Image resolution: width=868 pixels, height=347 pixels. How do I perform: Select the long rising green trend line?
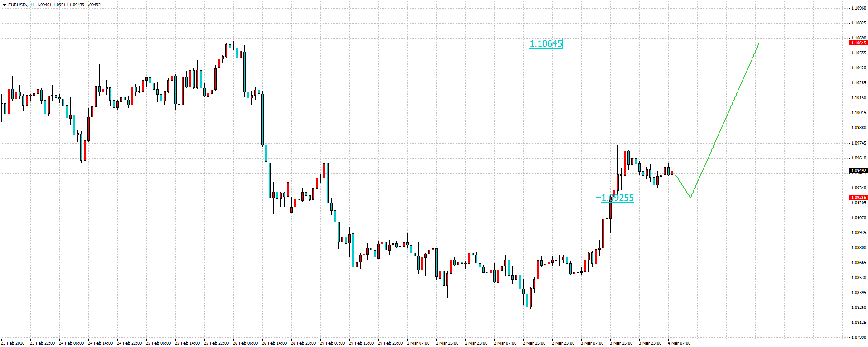pyautogui.click(x=725, y=120)
